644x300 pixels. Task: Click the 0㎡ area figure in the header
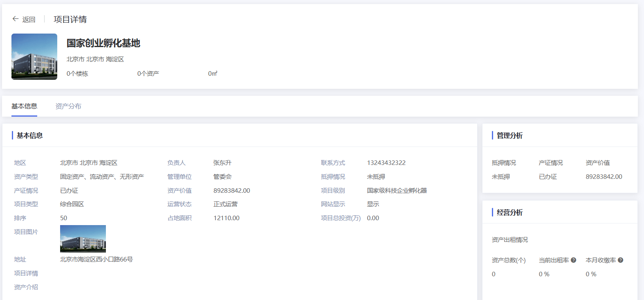213,74
